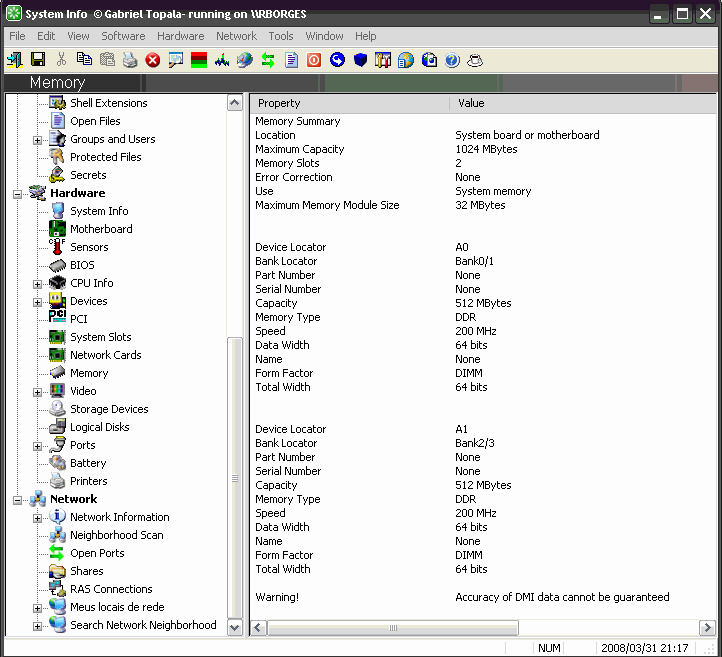Expand the CPU Info tree node

[x=38, y=284]
